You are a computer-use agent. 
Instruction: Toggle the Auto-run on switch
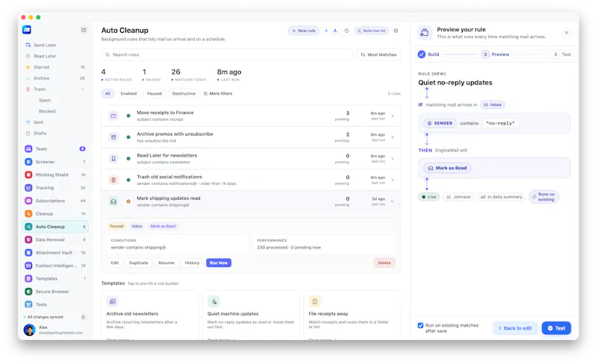point(371,31)
